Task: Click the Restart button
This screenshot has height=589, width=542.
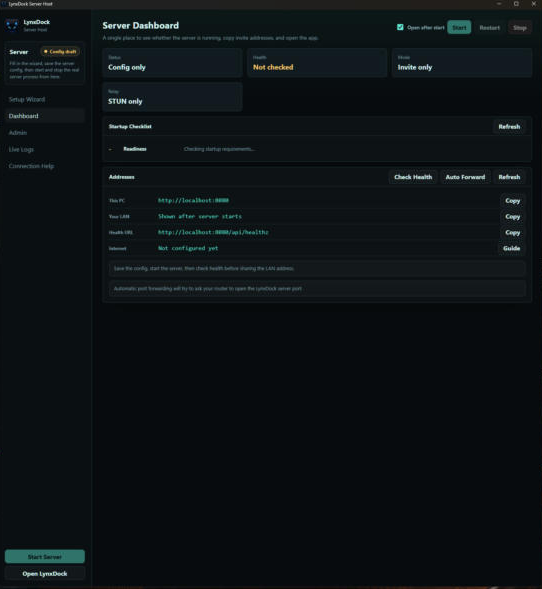Action: 489,27
